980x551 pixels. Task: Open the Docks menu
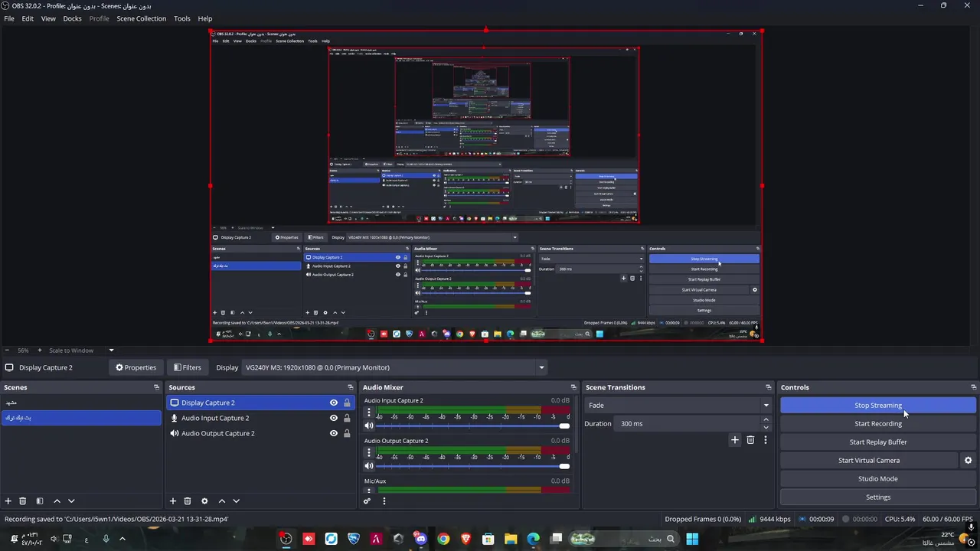pos(72,18)
